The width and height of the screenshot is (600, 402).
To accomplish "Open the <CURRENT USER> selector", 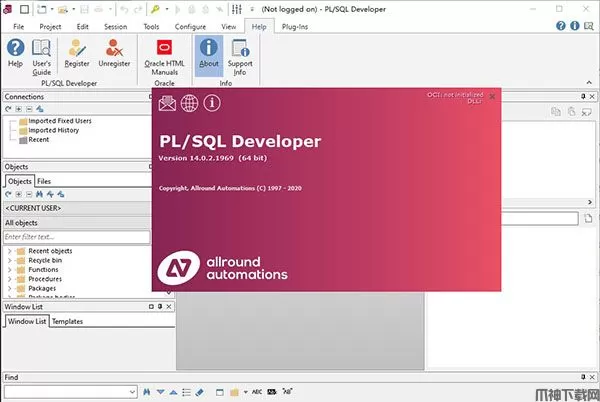I will [x=77, y=208].
